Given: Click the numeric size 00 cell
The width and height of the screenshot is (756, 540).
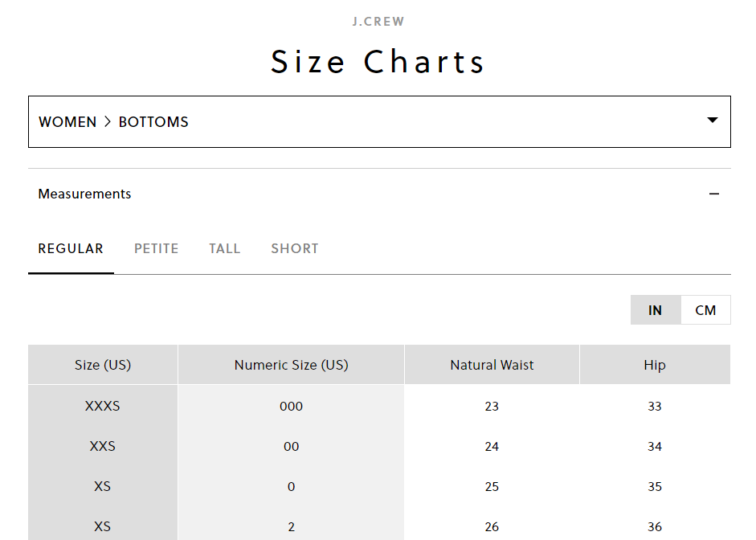Looking at the screenshot, I should [291, 446].
